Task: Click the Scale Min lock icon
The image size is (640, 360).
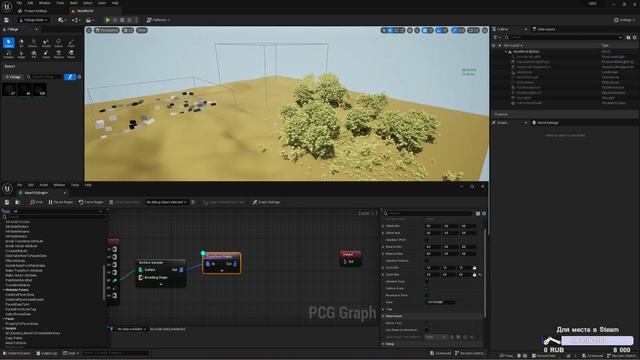Action: coord(474,268)
